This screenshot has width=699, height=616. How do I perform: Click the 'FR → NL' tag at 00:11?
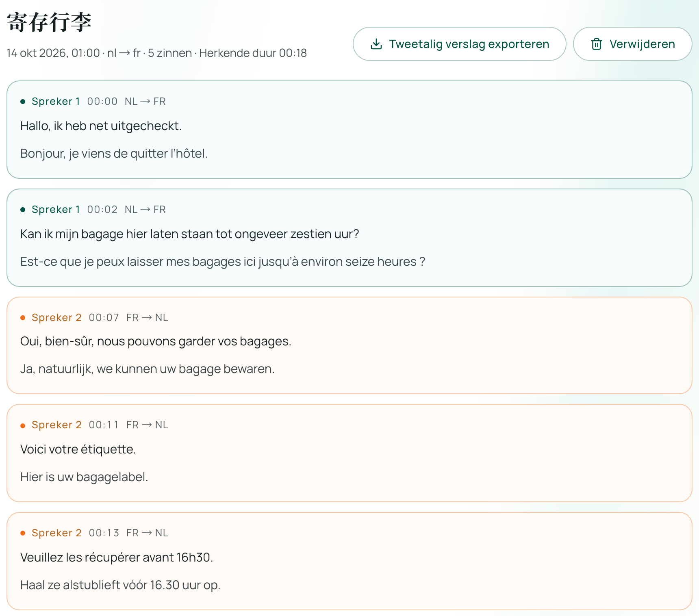tap(147, 425)
